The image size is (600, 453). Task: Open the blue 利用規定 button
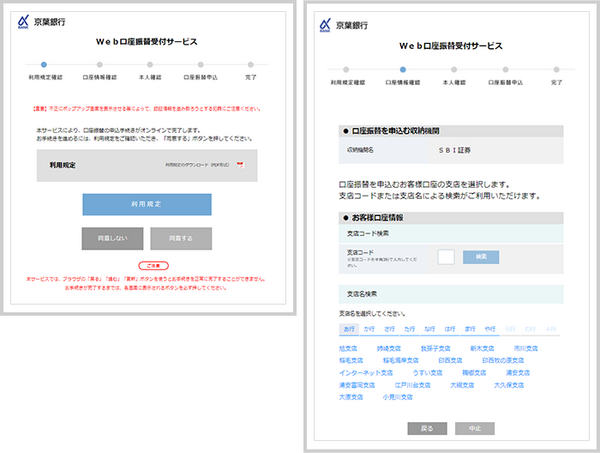[147, 204]
